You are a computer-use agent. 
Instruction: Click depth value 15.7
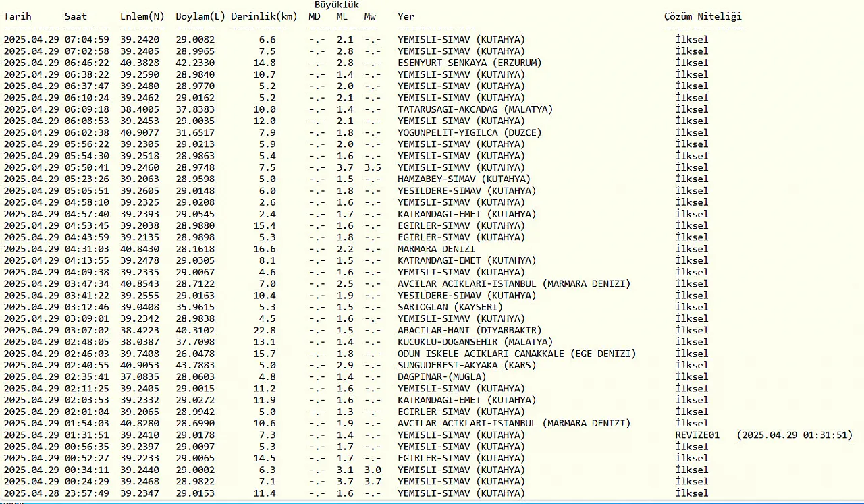point(265,354)
